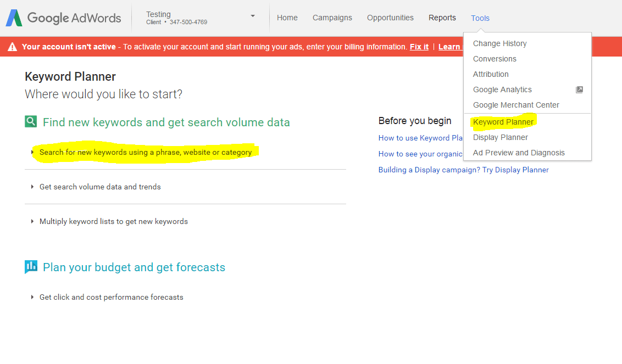Open Ad Preview and Diagnosis

(x=519, y=153)
